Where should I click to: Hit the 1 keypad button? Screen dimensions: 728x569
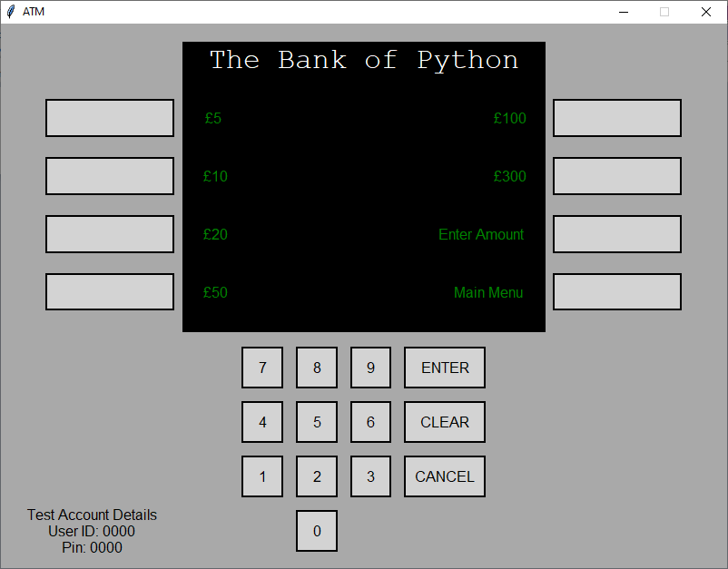(x=262, y=476)
